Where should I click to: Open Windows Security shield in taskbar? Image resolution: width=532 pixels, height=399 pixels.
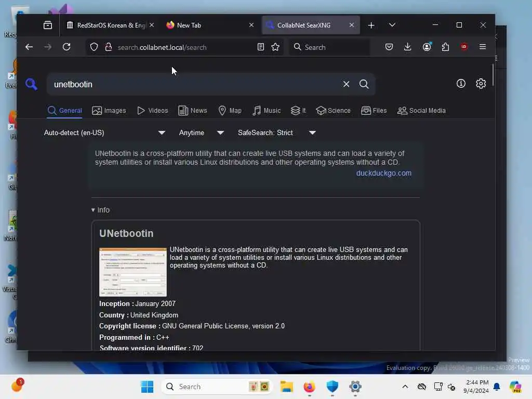pos(332,387)
